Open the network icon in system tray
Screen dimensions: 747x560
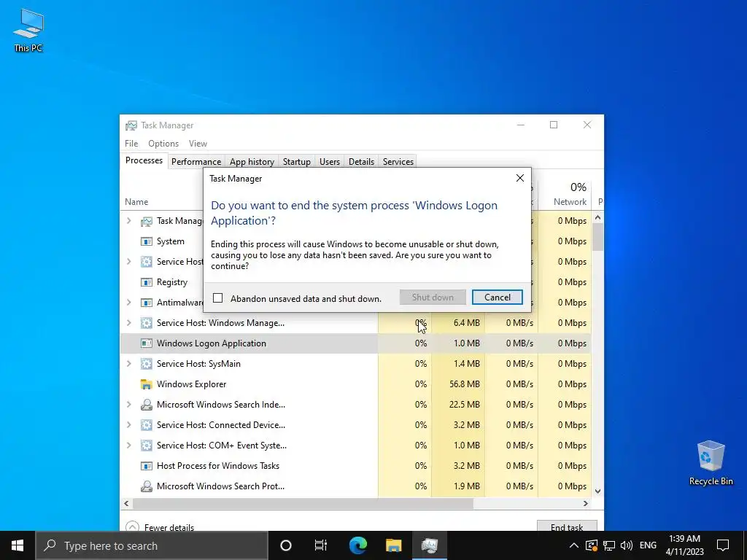point(609,545)
